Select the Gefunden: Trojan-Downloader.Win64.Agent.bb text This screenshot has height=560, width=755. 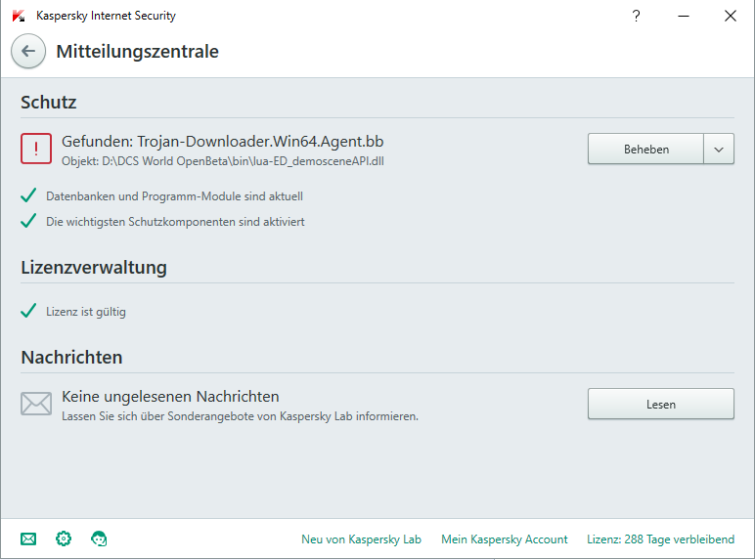222,142
